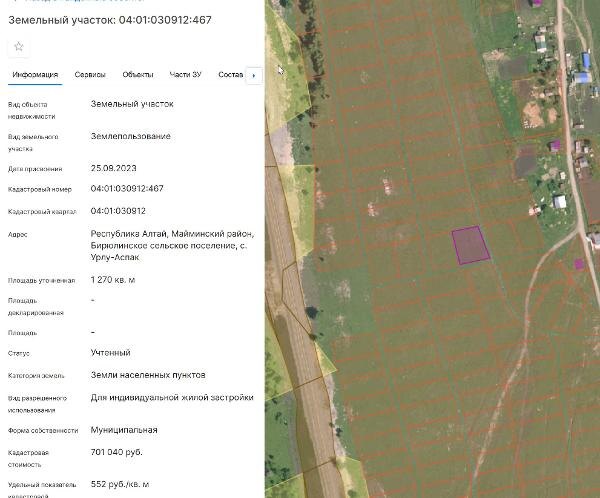Click the Кадастровая стоимость label
600x498 pixels.
(x=28, y=458)
